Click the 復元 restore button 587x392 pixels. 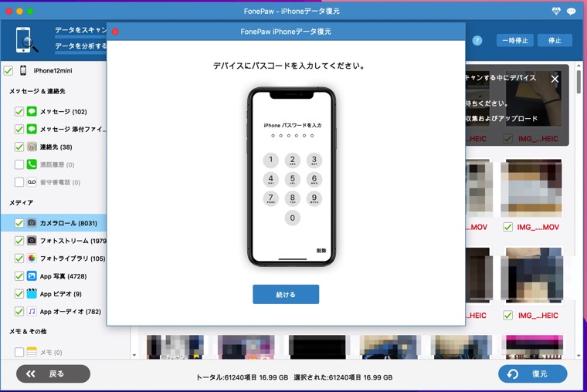(x=532, y=373)
